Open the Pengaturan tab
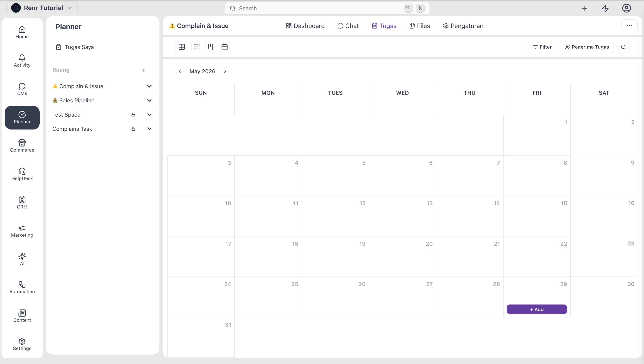 [x=463, y=26]
